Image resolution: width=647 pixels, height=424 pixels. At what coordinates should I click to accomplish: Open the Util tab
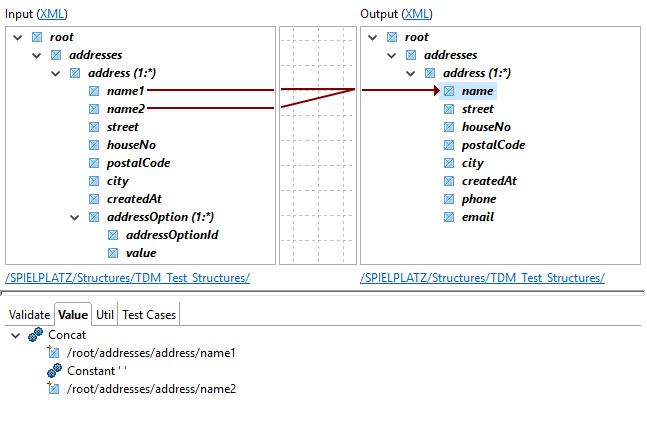[105, 315]
